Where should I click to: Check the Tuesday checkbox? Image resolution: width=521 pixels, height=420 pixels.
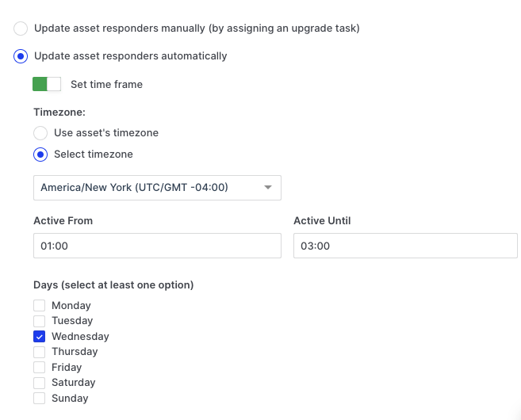[40, 321]
